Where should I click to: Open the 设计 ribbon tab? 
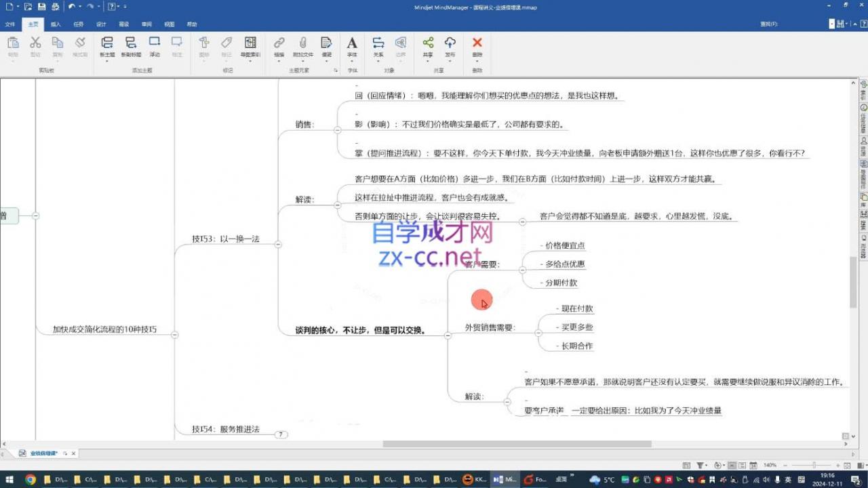coord(101,24)
